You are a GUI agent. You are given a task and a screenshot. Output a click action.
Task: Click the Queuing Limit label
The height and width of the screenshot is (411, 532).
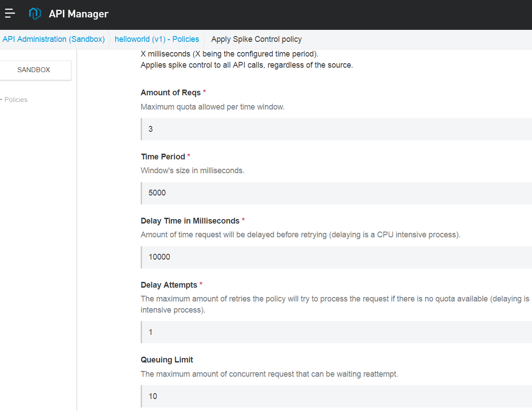pyautogui.click(x=167, y=360)
